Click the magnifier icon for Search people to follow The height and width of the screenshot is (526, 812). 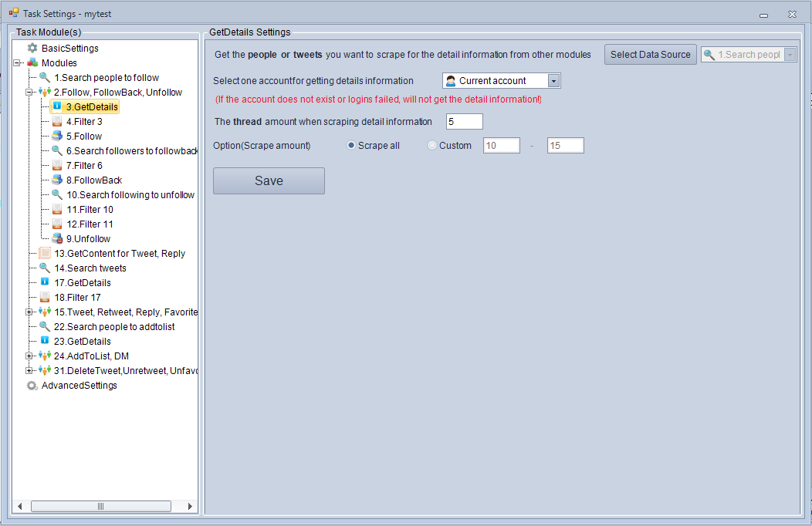point(45,78)
